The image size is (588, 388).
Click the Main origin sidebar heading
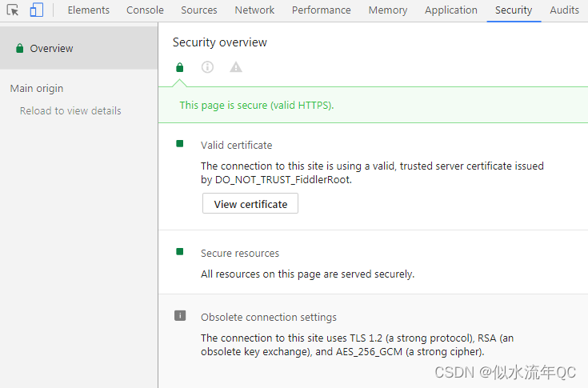click(37, 89)
